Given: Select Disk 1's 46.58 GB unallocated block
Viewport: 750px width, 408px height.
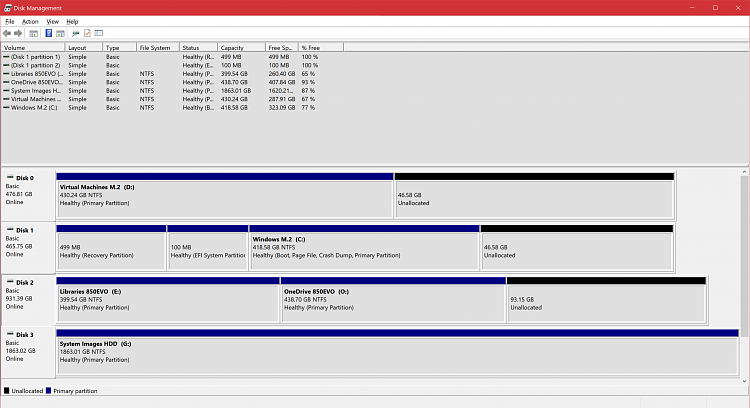Looking at the screenshot, I should (577, 248).
